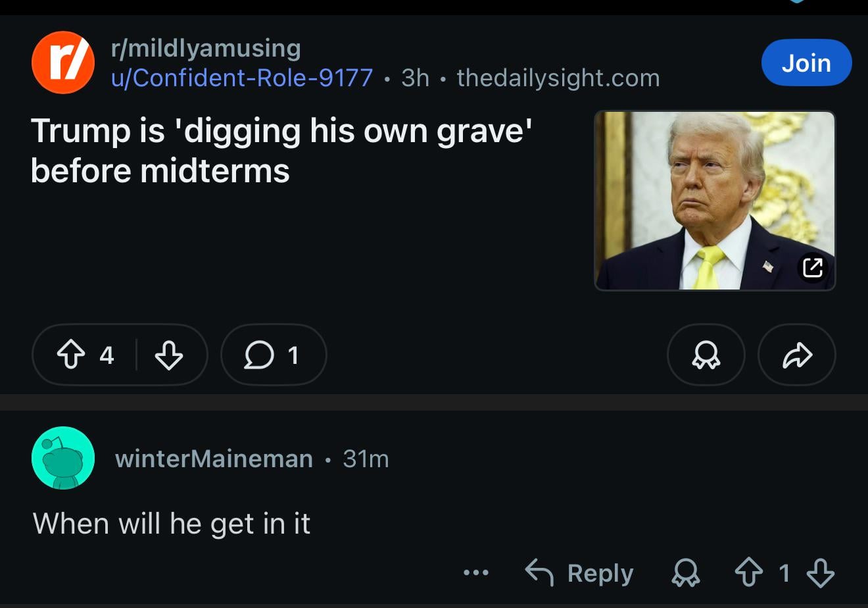Screen dimensions: 868x608
Task: Give an award to the post
Action: tap(706, 355)
